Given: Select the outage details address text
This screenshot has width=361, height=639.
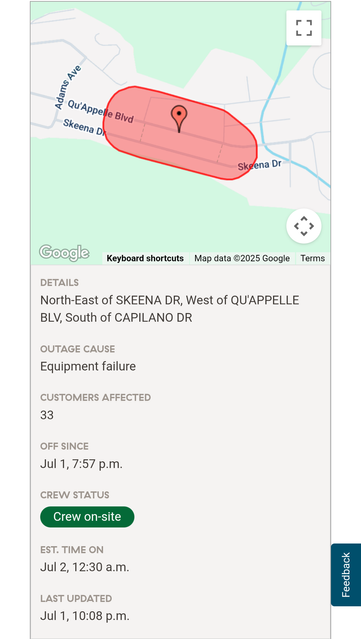Looking at the screenshot, I should tap(169, 309).
